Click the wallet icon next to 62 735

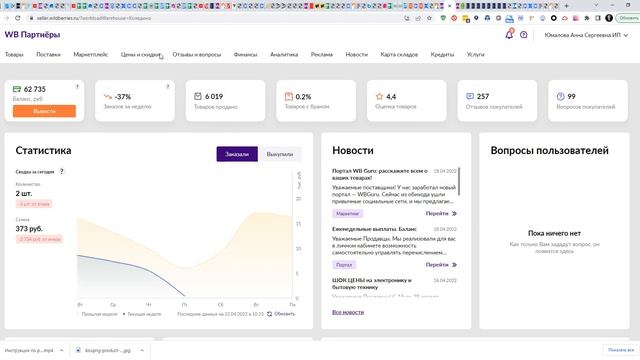(x=17, y=89)
